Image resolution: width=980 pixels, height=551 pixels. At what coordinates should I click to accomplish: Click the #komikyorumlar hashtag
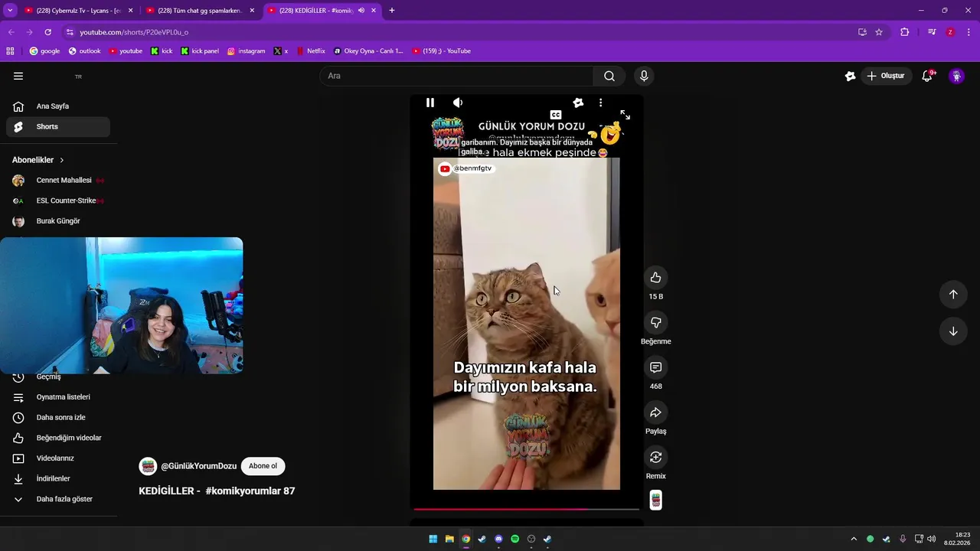243,491
